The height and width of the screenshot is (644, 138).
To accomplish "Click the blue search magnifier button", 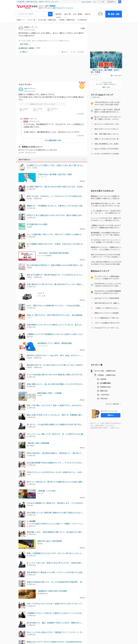I will coord(50,14).
